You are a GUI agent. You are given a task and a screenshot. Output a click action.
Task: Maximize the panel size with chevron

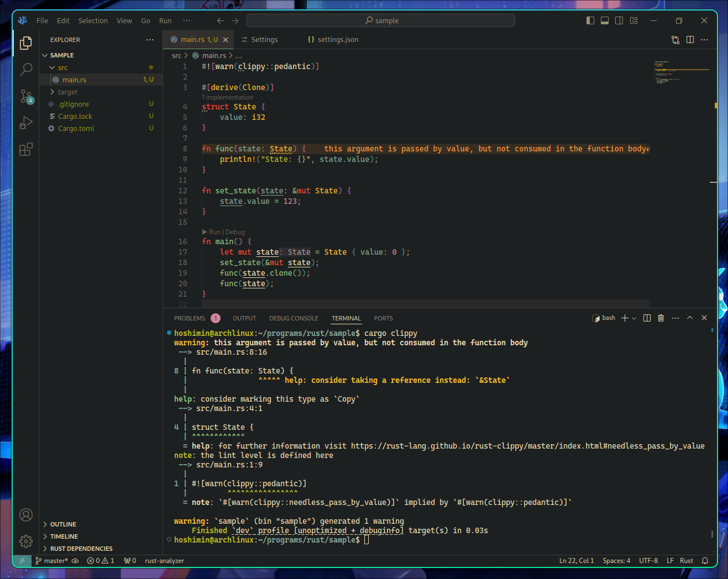(x=690, y=318)
